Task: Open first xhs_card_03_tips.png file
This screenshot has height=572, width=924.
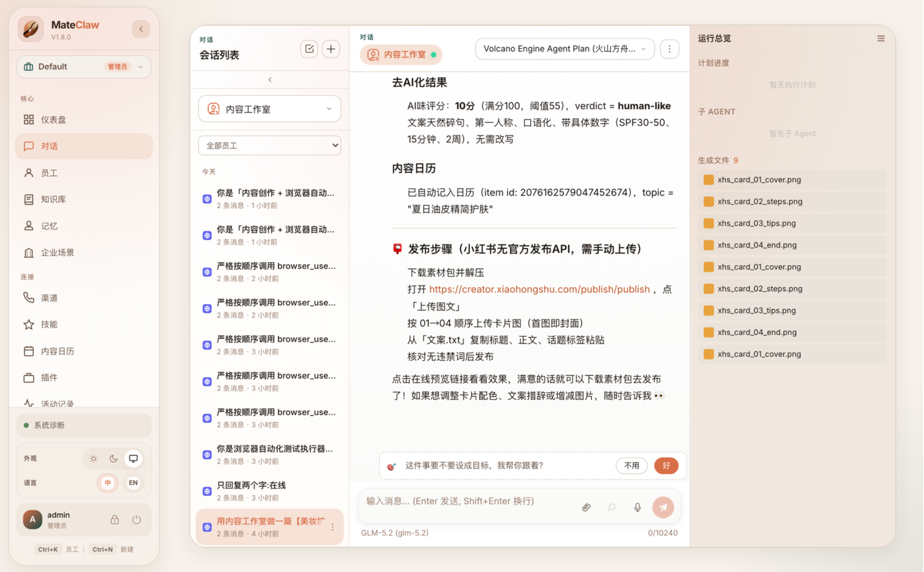Action: 792,223
